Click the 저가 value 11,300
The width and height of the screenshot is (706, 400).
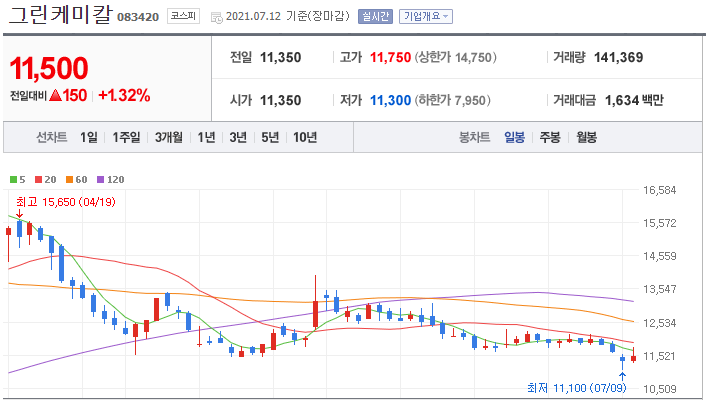[x=390, y=100]
